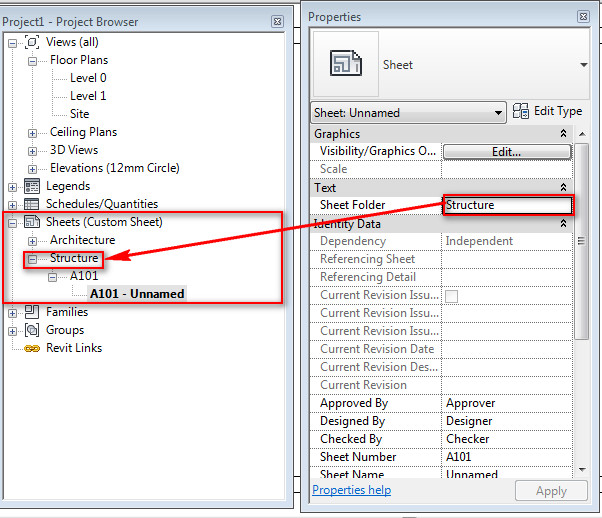Click the Properties vertical scrollbar thumb
This screenshot has height=518, width=602.
[x=582, y=241]
